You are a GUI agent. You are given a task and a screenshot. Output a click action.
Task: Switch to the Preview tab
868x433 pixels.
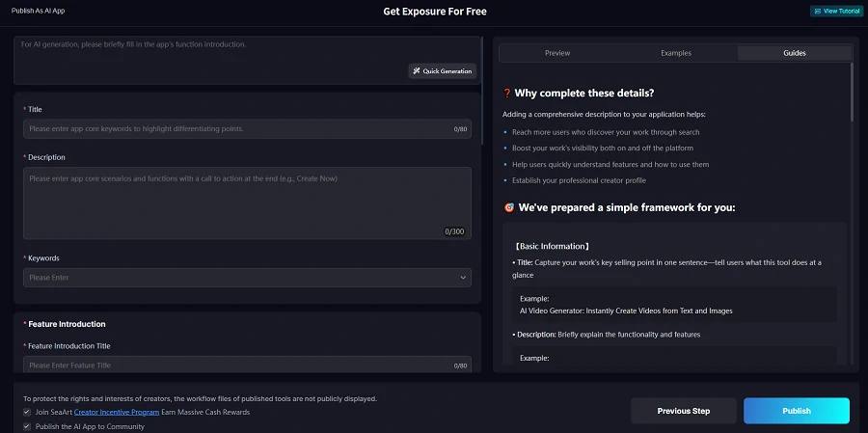(557, 53)
